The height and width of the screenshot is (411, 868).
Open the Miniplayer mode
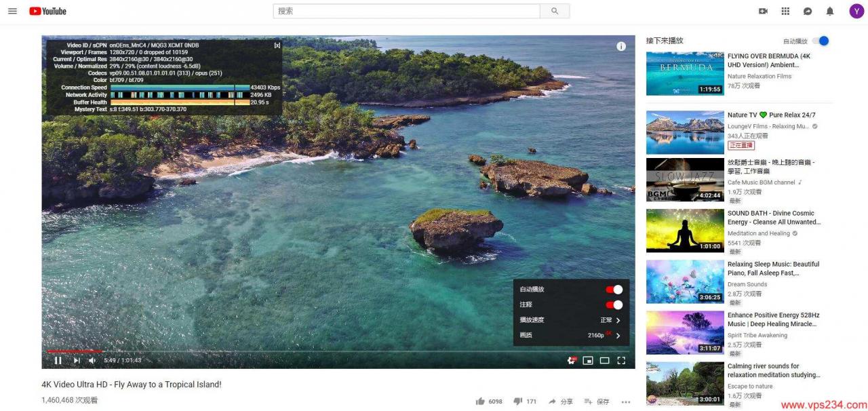point(587,360)
